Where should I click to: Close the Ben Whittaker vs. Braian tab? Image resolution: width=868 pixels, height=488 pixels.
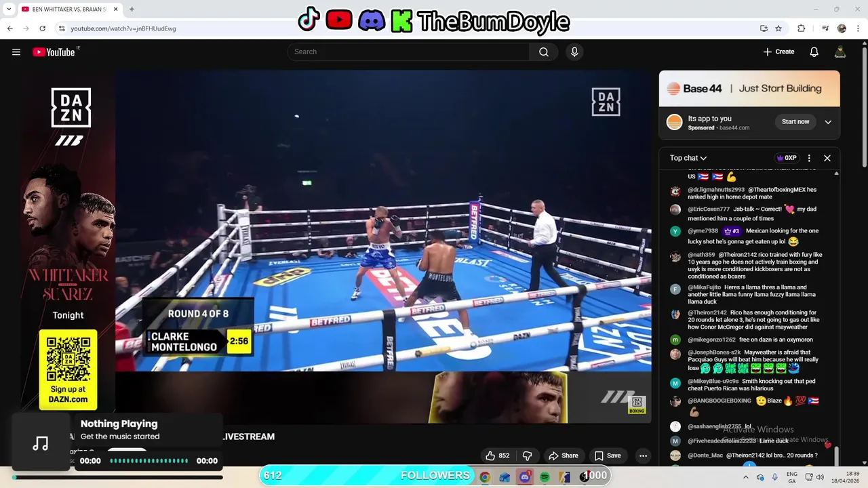(x=115, y=9)
